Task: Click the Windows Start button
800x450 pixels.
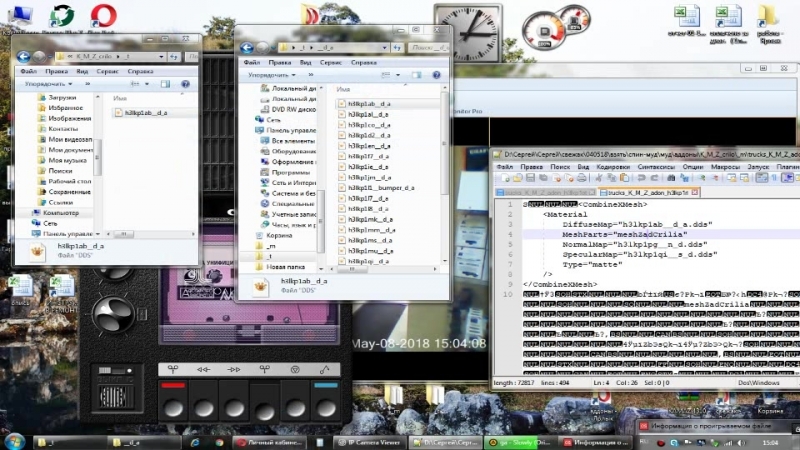Action: click(14, 442)
